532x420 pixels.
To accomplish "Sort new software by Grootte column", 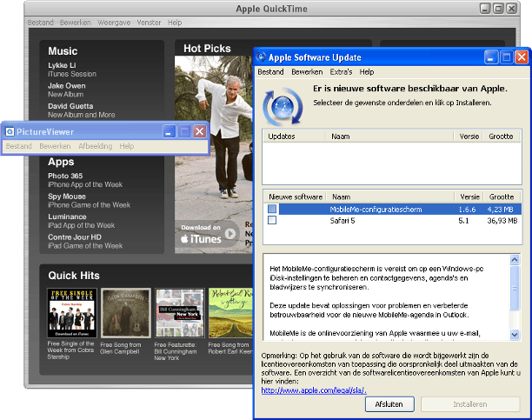I will click(x=502, y=197).
